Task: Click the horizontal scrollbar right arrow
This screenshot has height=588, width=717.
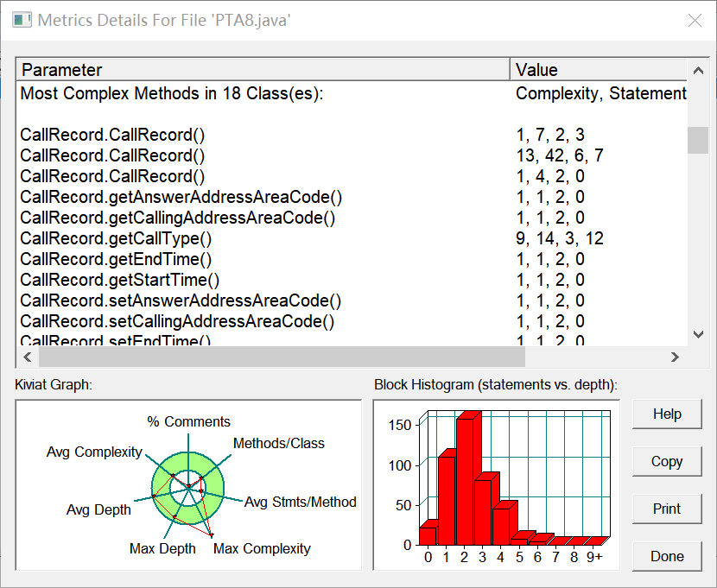Action: coord(675,357)
